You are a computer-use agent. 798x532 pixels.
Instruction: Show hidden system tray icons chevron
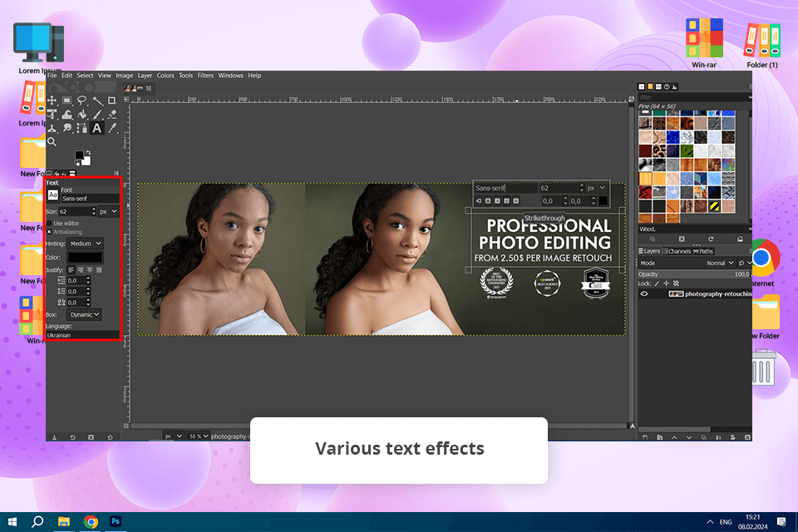pos(709,522)
